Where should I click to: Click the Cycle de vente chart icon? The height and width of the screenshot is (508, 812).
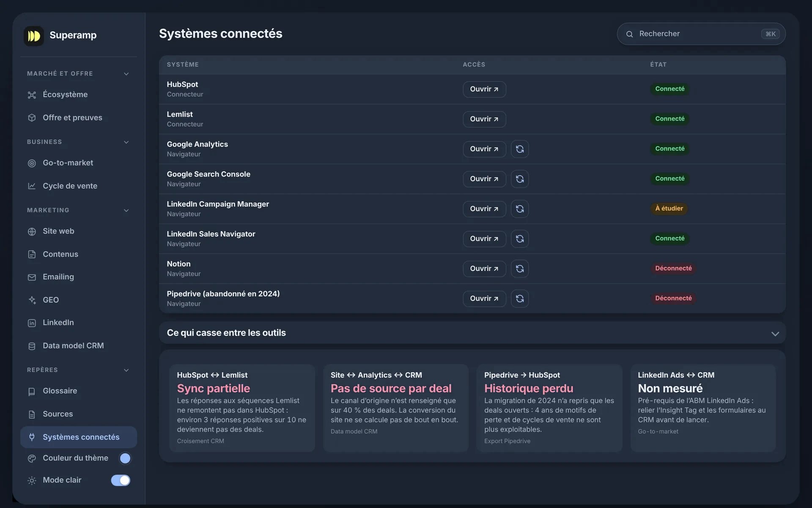point(32,186)
